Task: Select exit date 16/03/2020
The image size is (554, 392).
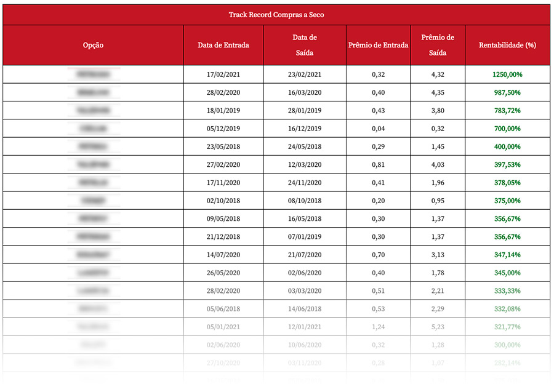Action: point(305,93)
